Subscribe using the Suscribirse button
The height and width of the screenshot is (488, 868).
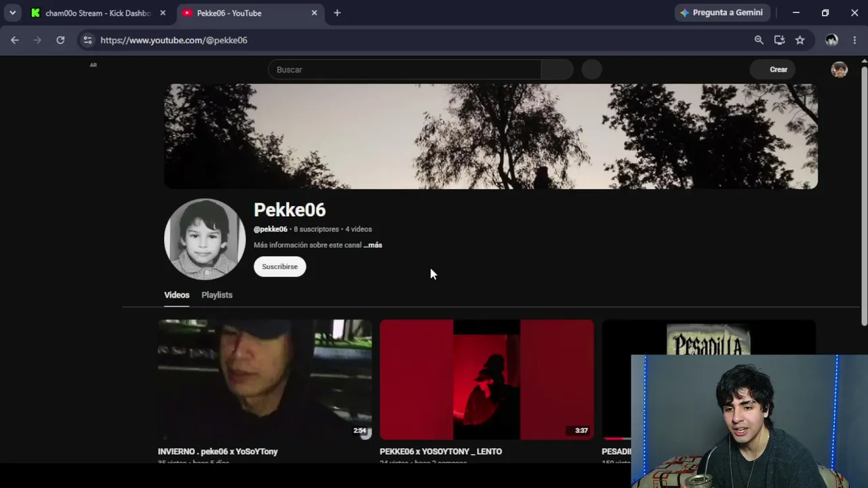[x=280, y=266]
